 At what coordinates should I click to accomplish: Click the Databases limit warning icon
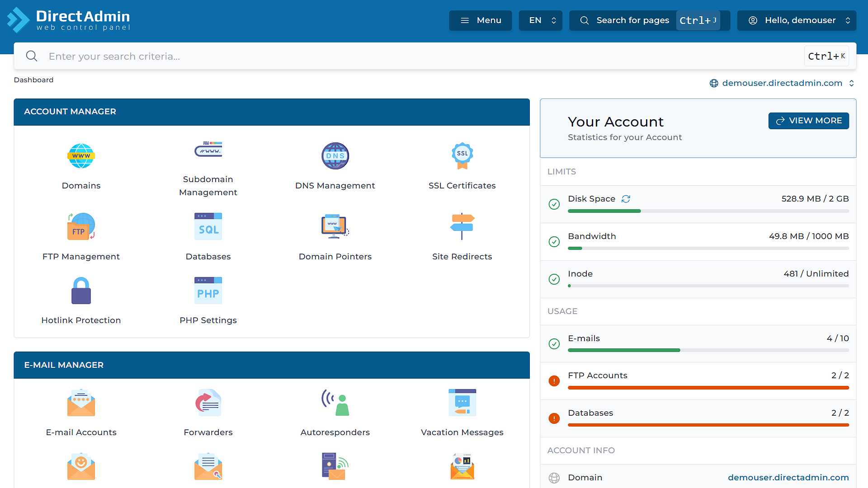coord(554,418)
